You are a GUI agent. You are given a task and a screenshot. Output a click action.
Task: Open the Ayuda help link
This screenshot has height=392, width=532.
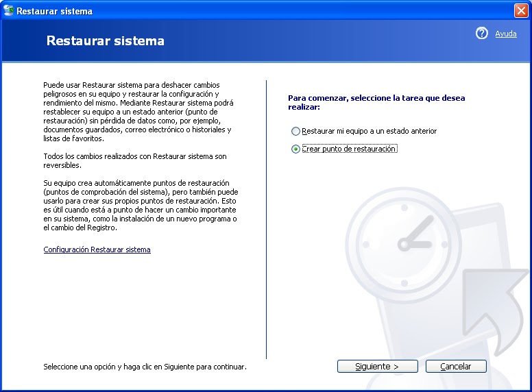505,34
